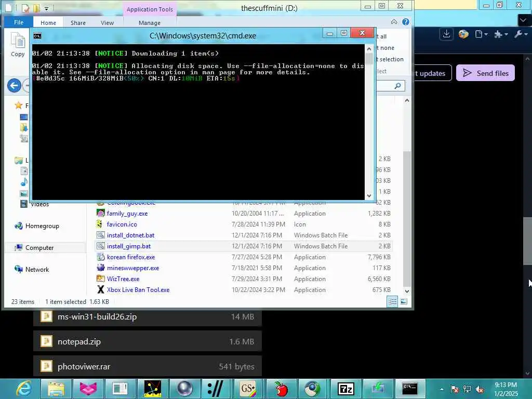This screenshot has height=399, width=532.
Task: Open the colon-slash taskbar icon
Action: (x=216, y=389)
